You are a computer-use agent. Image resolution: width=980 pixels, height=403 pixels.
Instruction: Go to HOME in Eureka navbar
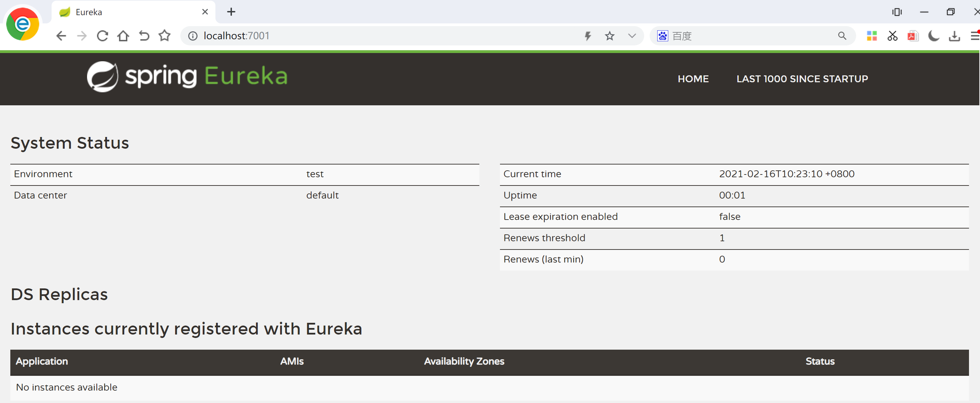(x=693, y=79)
